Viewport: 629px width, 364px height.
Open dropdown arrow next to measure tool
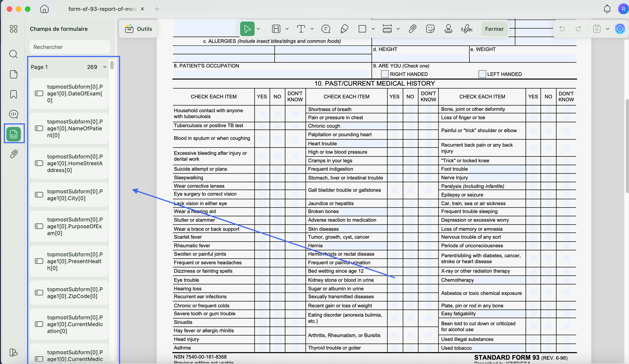(x=398, y=29)
